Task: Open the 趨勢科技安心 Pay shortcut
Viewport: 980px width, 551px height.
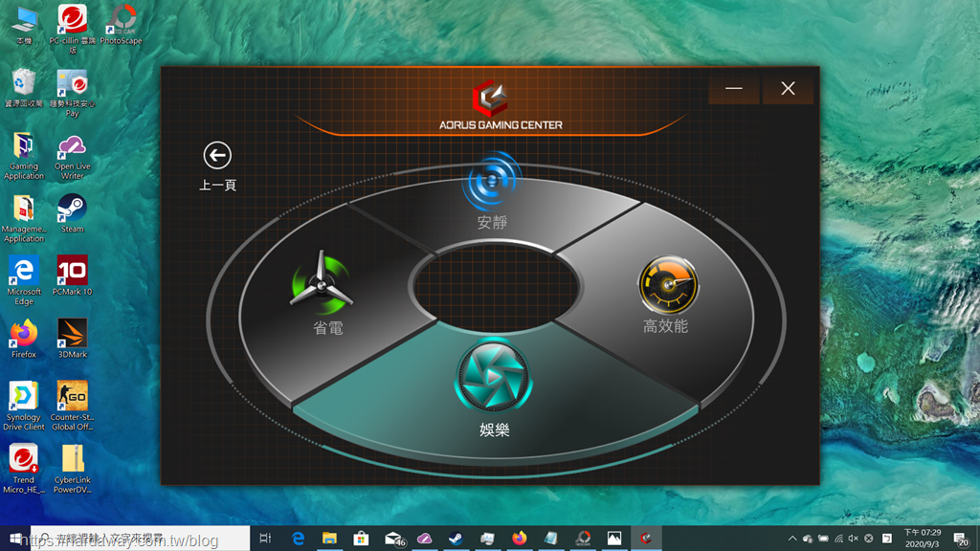Action: pyautogui.click(x=73, y=93)
